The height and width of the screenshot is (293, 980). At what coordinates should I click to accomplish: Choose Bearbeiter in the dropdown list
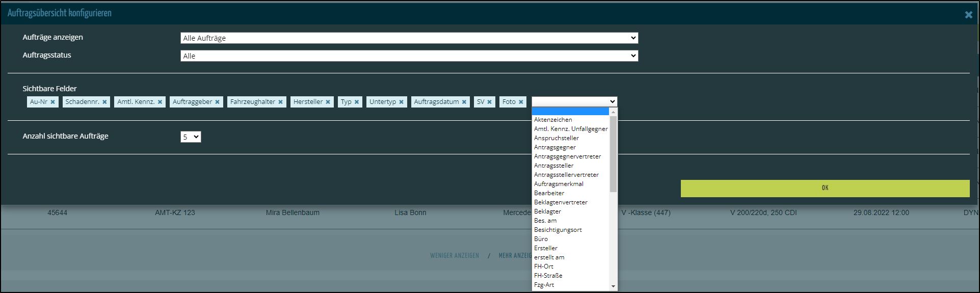549,193
